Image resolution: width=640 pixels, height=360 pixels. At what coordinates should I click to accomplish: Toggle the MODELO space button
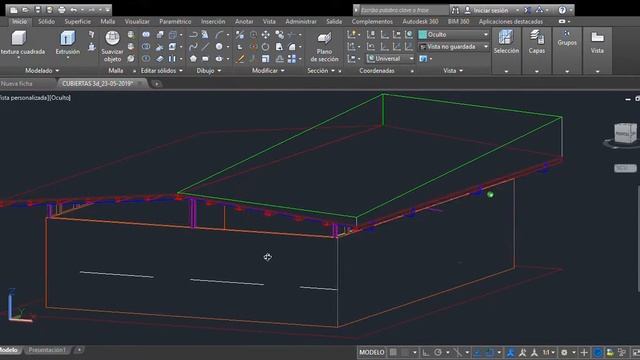[371, 352]
